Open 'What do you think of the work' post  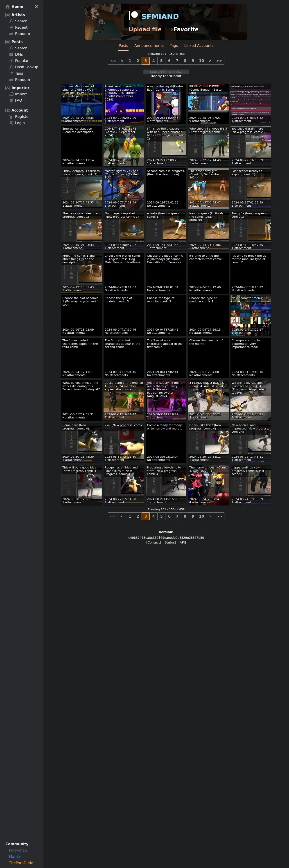click(x=81, y=401)
